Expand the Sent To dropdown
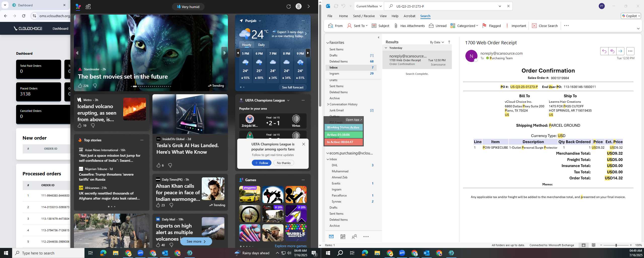Viewport: 644px width, 258px height. point(367,26)
